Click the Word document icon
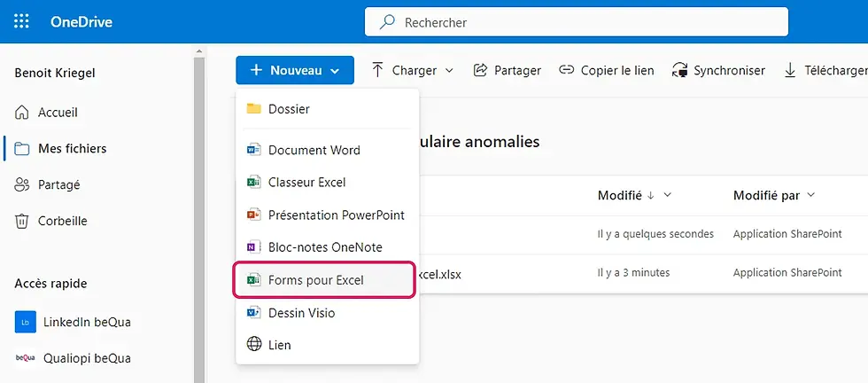 [x=253, y=150]
